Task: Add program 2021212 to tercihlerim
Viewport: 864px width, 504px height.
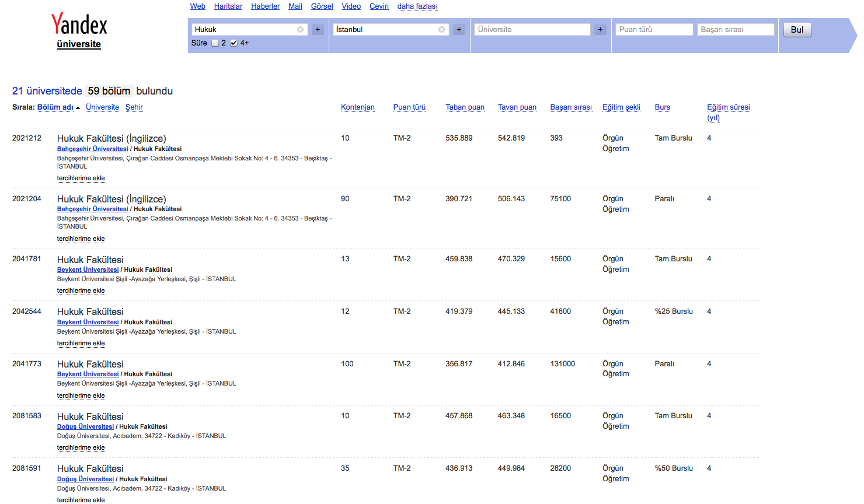Action: pos(81,178)
